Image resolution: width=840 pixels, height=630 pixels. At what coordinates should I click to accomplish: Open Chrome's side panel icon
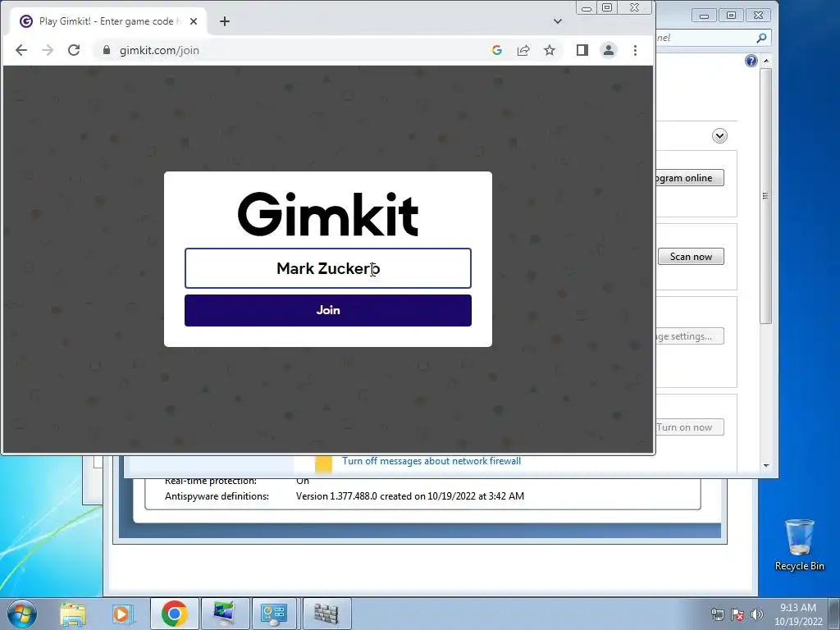click(582, 50)
